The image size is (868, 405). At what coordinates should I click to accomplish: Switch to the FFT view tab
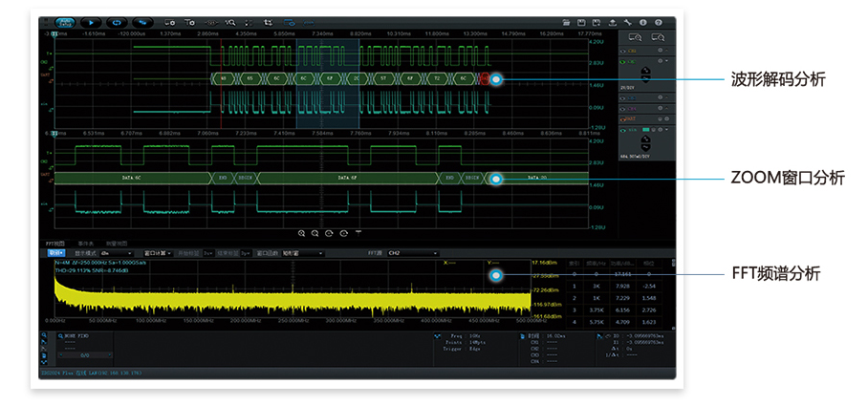click(x=55, y=244)
